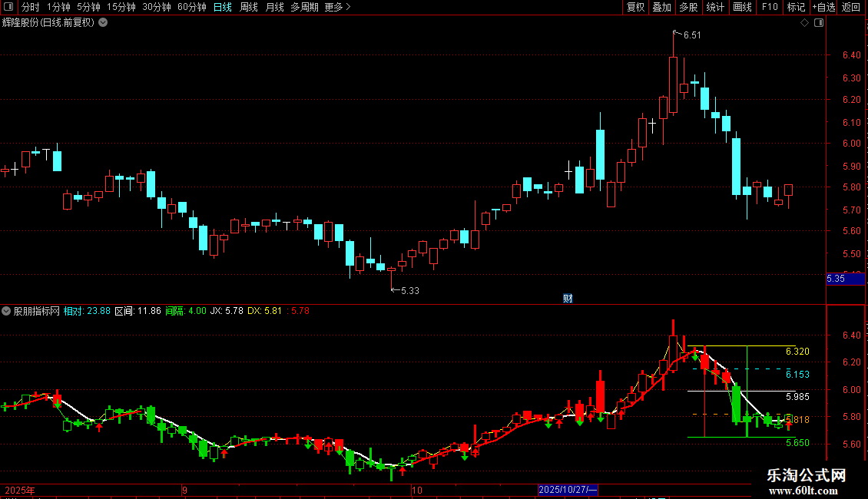The image size is (868, 499).
Task: Open the 多周期 multi-period view
Action: point(304,7)
